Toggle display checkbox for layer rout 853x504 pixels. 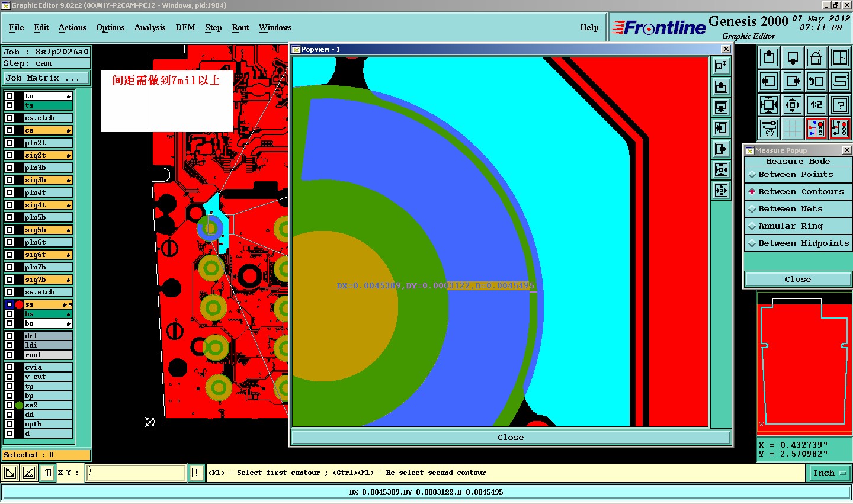[x=9, y=355]
